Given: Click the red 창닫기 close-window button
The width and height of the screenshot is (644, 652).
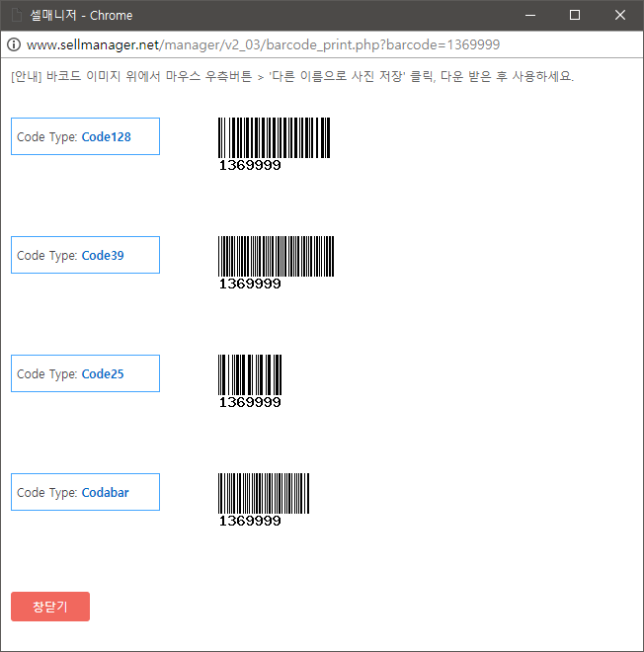Looking at the screenshot, I should (x=50, y=607).
